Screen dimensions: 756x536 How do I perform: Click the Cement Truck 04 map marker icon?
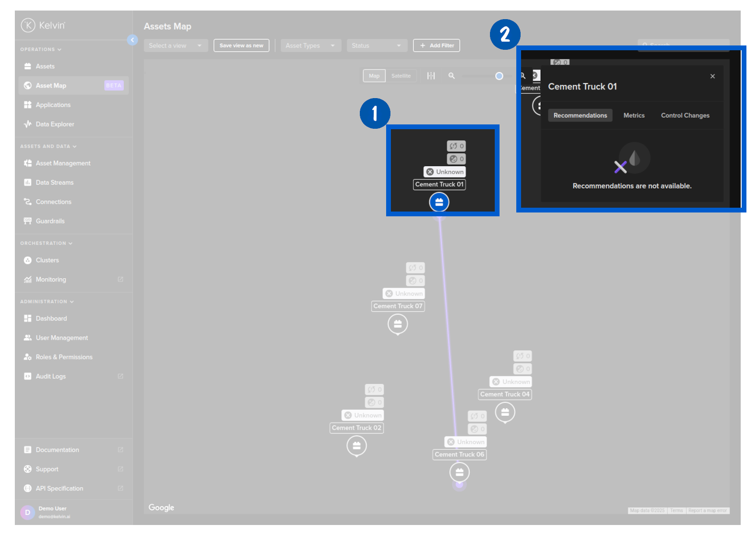[505, 412]
